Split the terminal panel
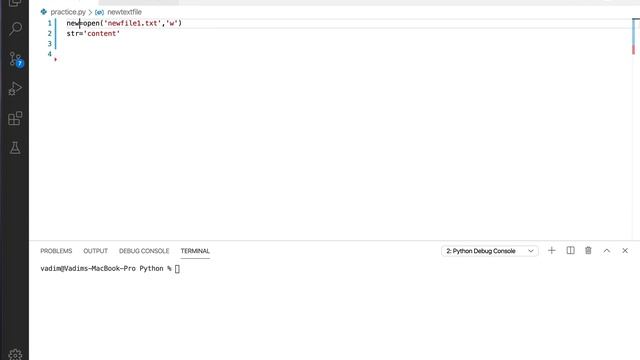The image size is (640, 360). tap(570, 251)
